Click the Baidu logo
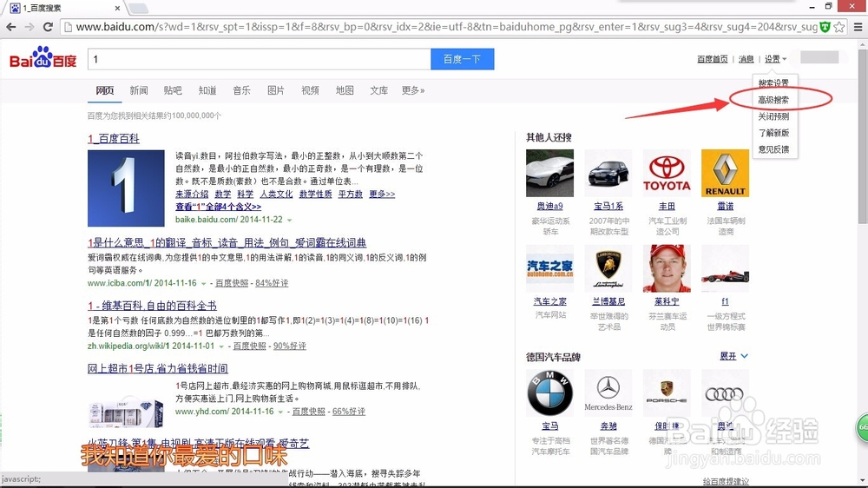868x488 pixels. coord(43,57)
